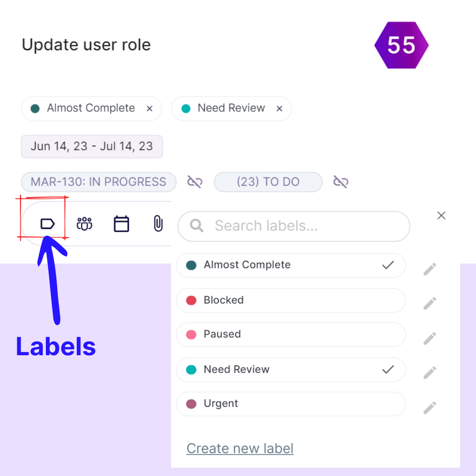
Task: Select the Blocked label option
Action: (291, 301)
